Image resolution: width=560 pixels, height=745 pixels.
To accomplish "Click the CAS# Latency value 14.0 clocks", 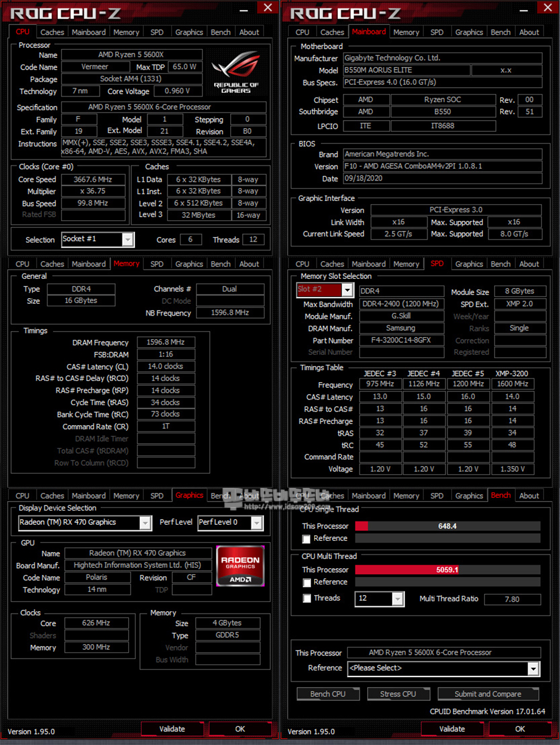I will 166,367.
